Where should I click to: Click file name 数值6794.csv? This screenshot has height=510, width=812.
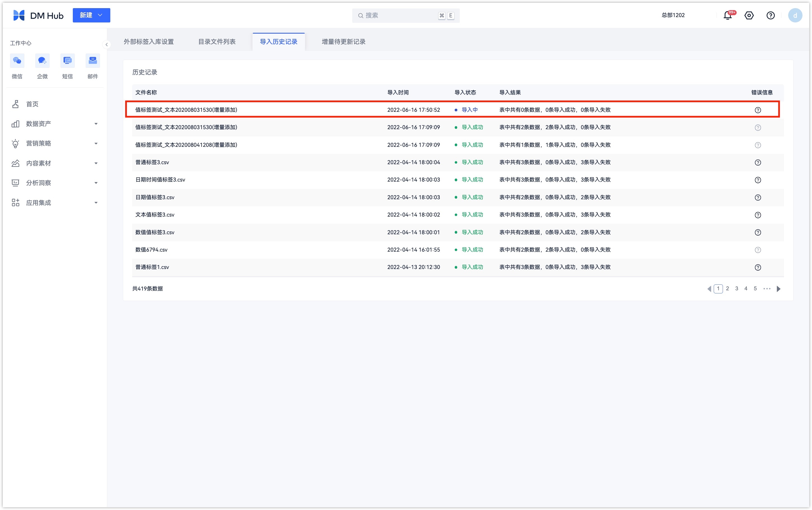(x=151, y=250)
